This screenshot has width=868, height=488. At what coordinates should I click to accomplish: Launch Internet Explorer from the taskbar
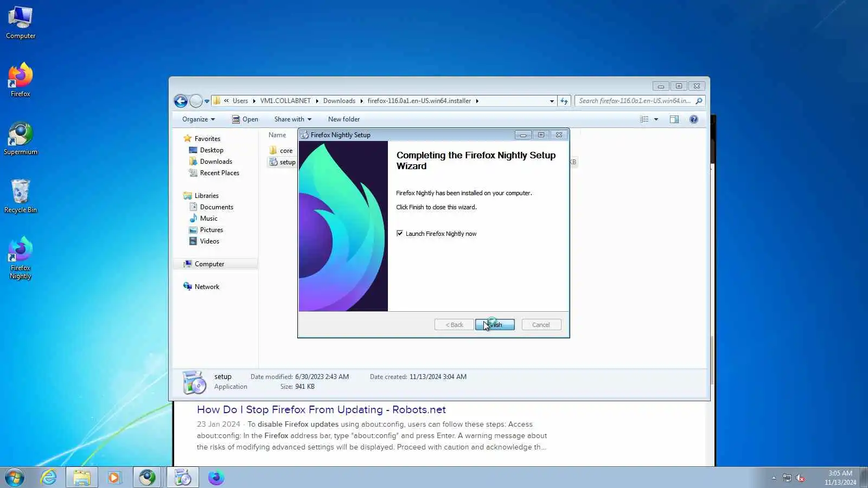coord(49,478)
